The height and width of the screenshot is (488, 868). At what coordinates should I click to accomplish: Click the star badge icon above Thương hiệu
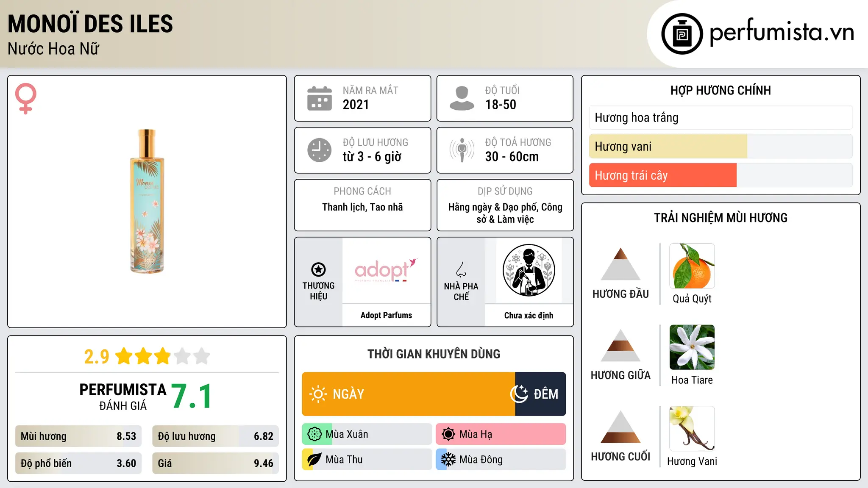[x=318, y=269]
